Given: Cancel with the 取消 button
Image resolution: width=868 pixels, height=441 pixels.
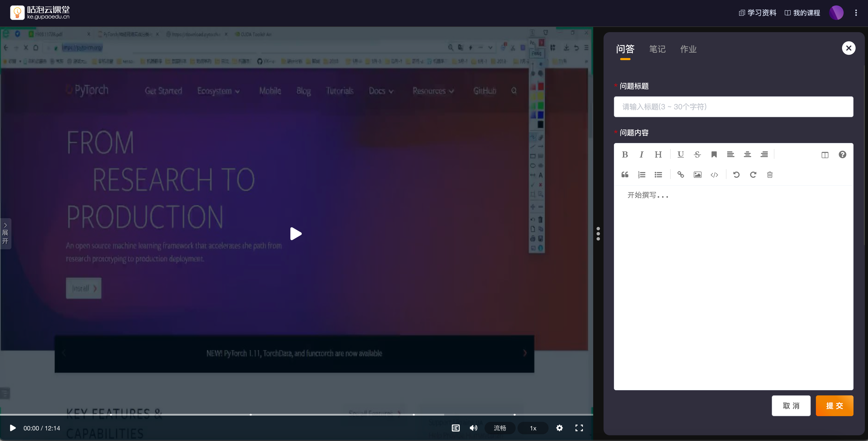Looking at the screenshot, I should coord(791,406).
